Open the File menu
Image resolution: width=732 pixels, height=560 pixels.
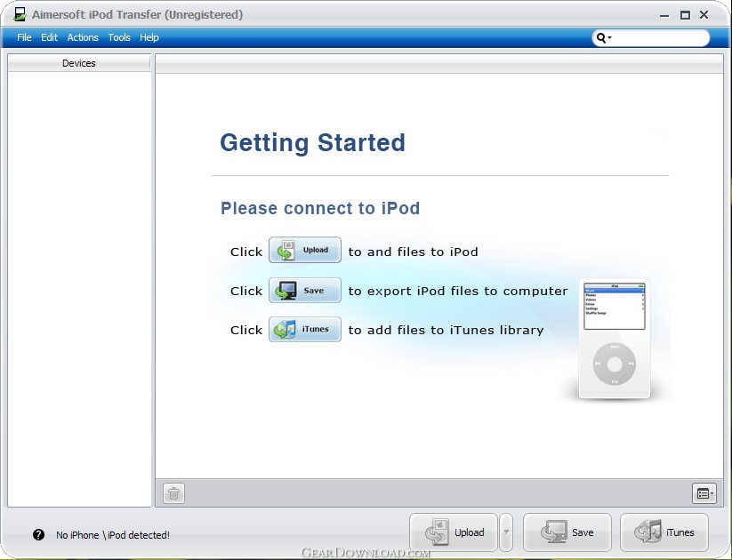[x=24, y=37]
